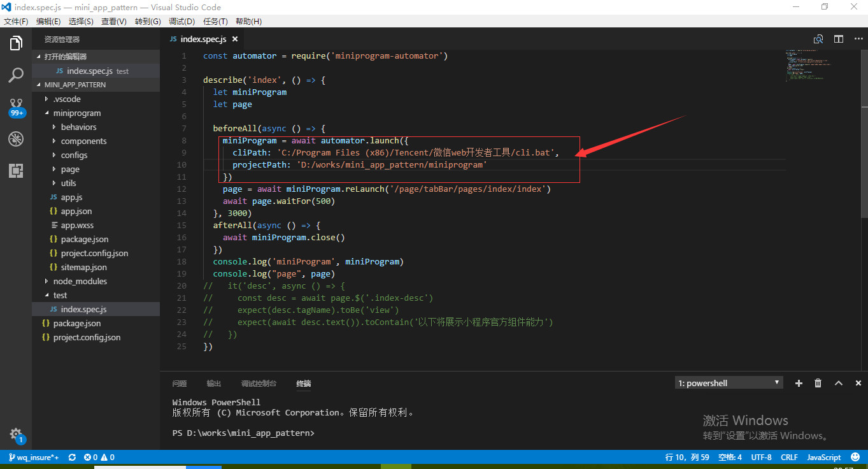Select index.spec.js under the test folder

[96, 309]
